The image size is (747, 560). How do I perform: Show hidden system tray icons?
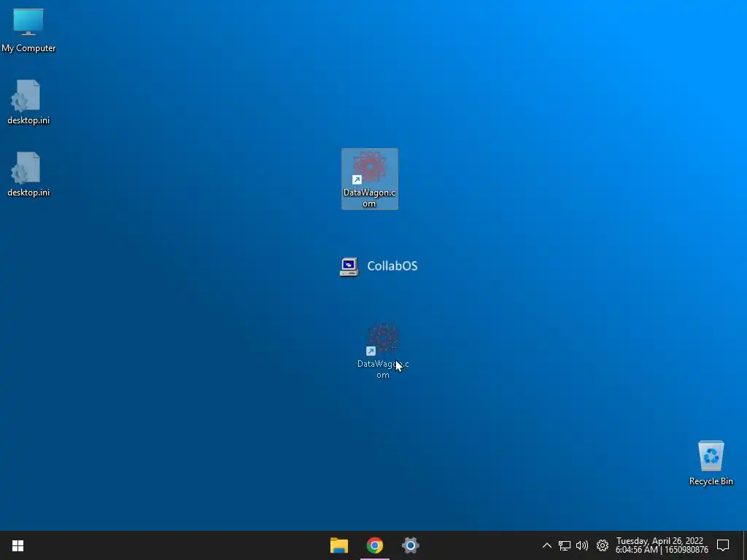pyautogui.click(x=547, y=545)
